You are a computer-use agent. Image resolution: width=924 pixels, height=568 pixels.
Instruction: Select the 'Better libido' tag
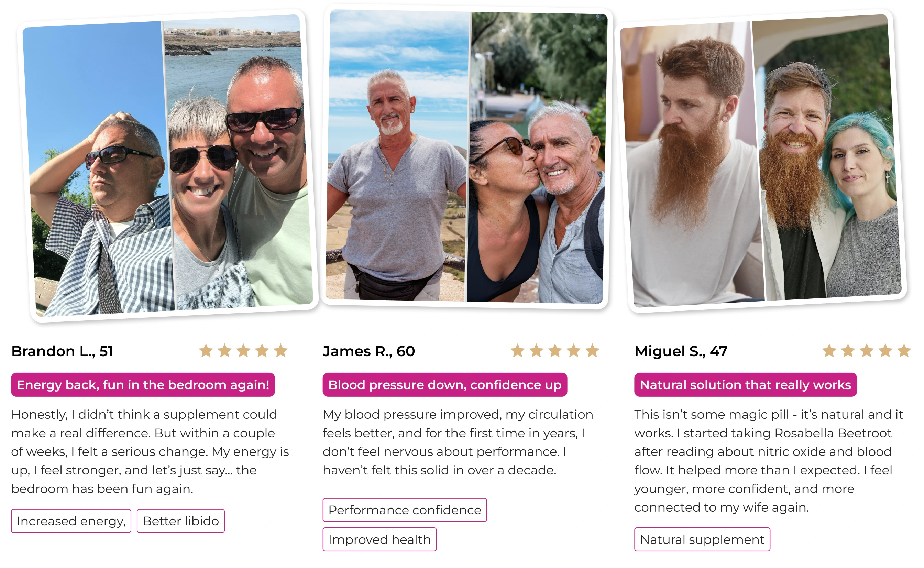(180, 521)
